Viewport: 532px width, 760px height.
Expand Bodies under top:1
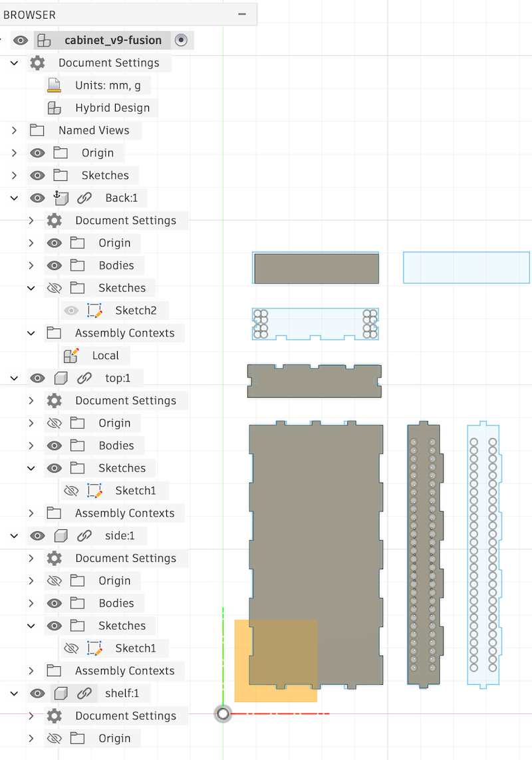click(x=31, y=445)
